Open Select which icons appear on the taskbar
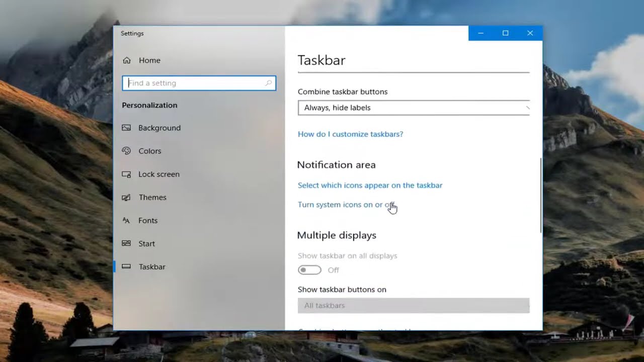 [370, 185]
